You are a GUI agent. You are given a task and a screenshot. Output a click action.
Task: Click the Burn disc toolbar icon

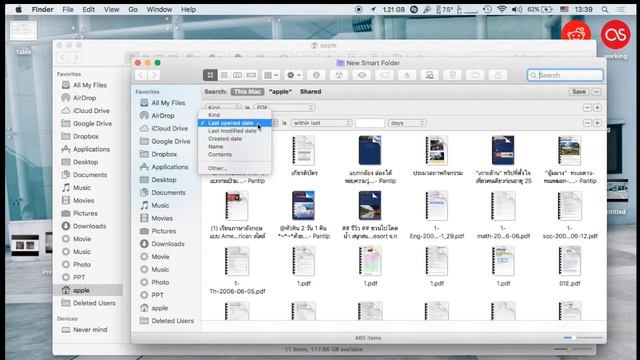[339, 75]
